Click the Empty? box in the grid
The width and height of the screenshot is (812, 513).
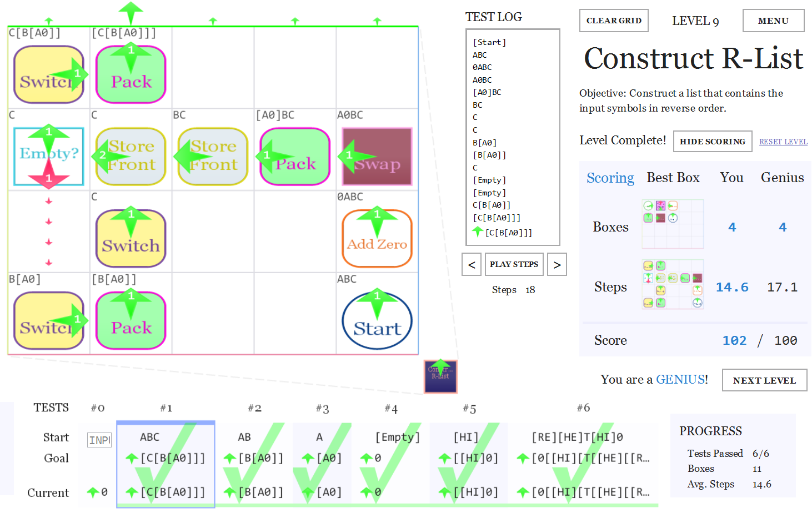[x=49, y=157]
